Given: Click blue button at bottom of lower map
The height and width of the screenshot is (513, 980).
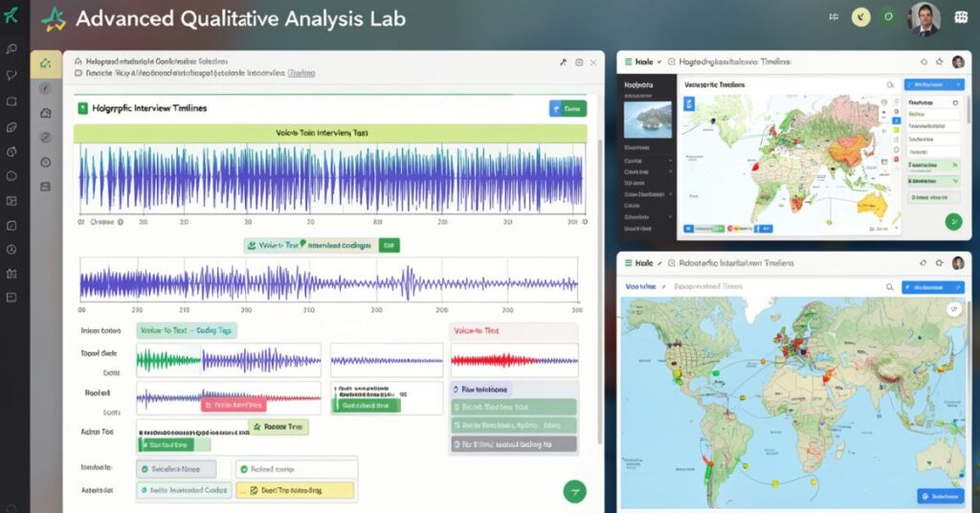Looking at the screenshot, I should point(940,496).
